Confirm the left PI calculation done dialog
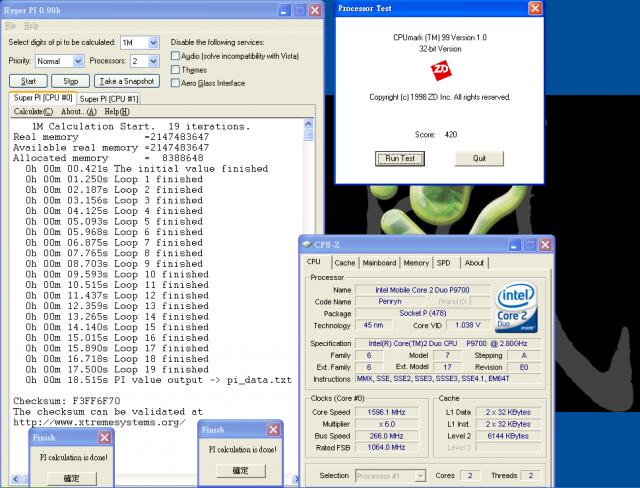Viewport: 640px width, 488px height. pos(72,478)
